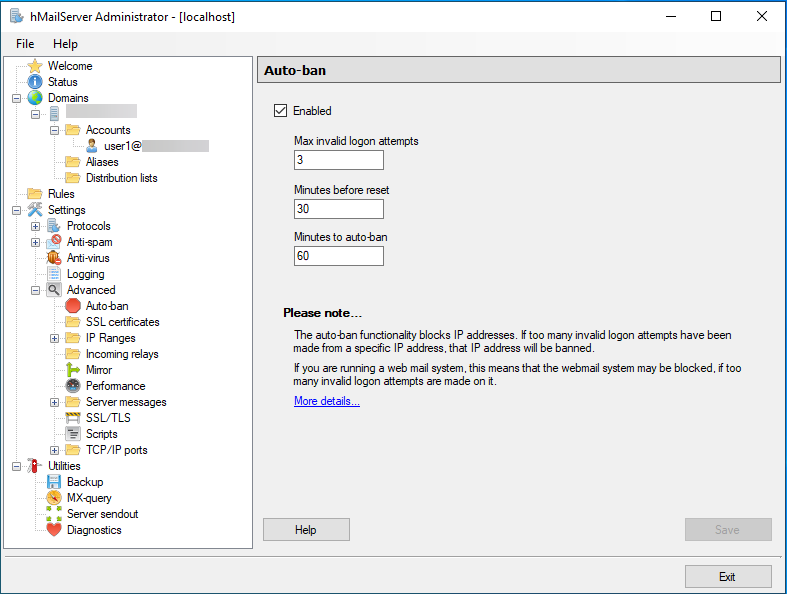The image size is (787, 594).
Task: Expand the Anti-spam node
Action: pos(36,243)
